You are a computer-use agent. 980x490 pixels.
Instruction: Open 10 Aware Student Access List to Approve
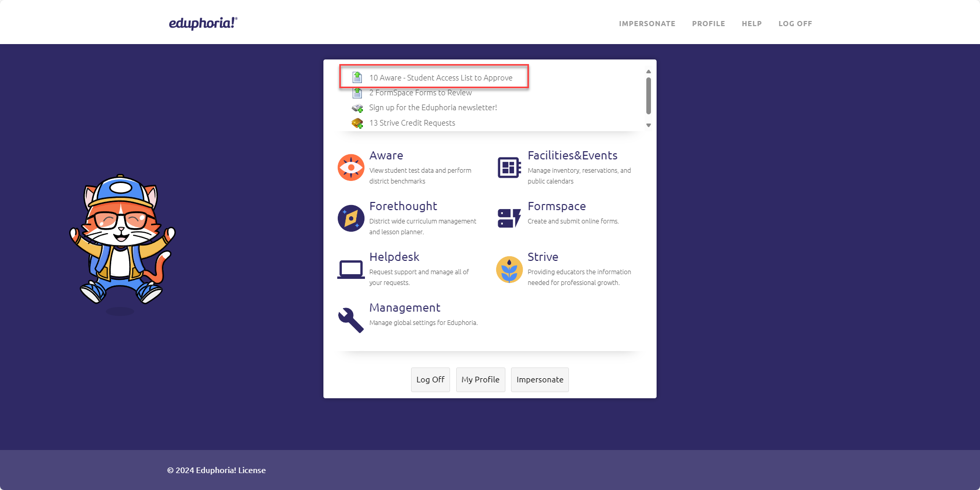[441, 78]
